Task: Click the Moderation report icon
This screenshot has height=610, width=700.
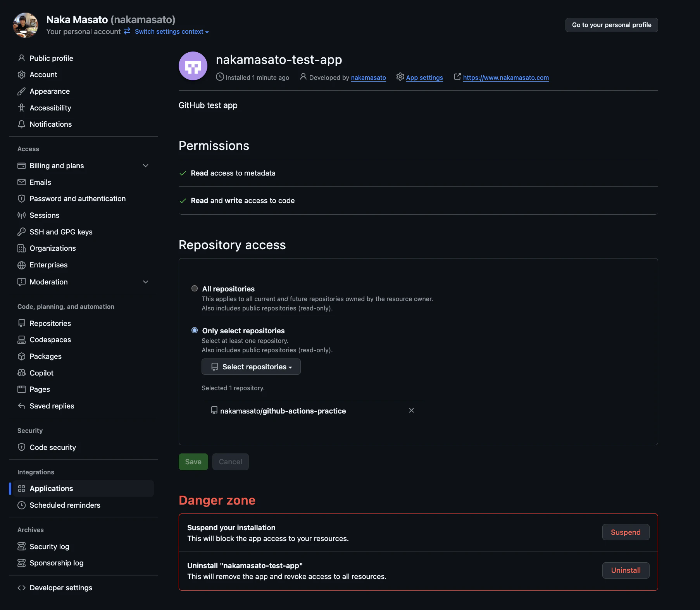Action: coord(22,282)
